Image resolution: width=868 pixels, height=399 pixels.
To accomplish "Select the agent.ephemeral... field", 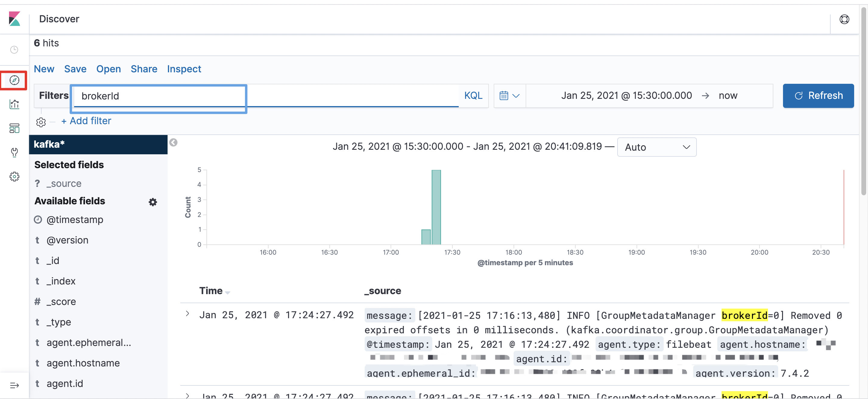I will tap(89, 343).
